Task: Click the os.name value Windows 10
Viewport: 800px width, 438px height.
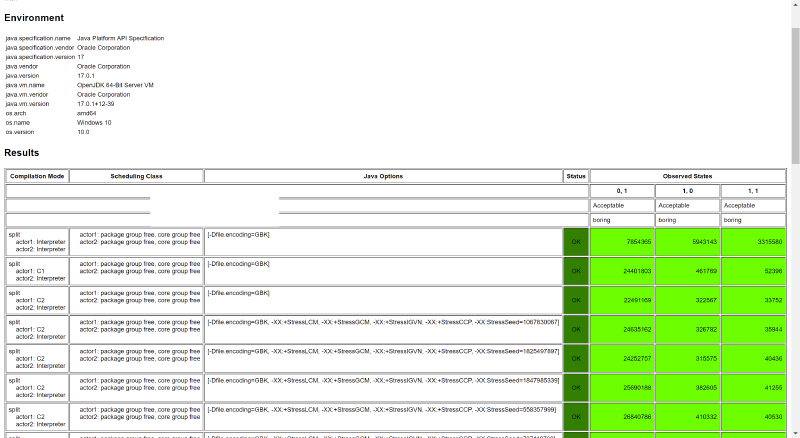Action: (x=94, y=122)
